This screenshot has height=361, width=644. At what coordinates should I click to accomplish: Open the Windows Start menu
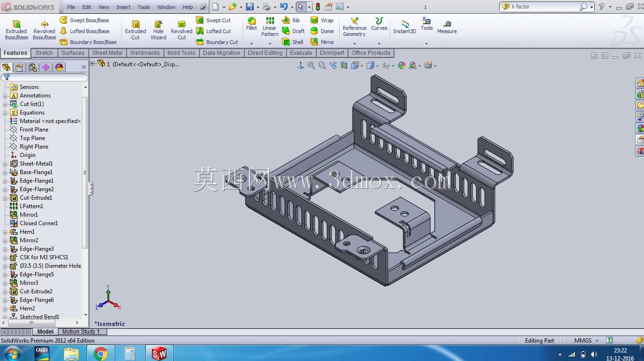(12, 353)
